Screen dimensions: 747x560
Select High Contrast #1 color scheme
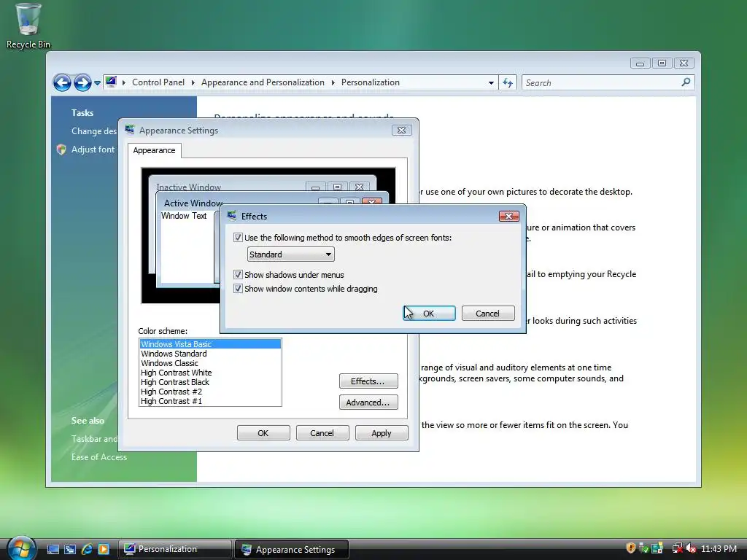coord(210,401)
